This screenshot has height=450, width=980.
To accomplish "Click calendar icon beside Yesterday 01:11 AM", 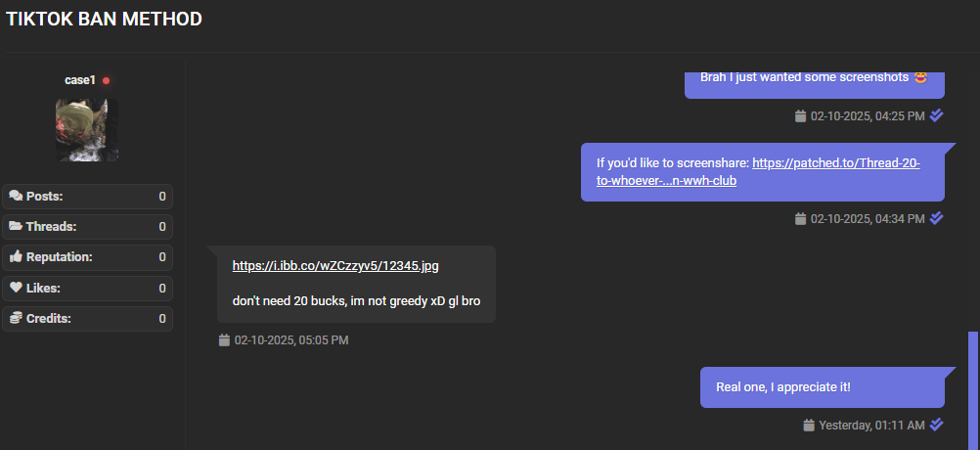I will point(809,425).
